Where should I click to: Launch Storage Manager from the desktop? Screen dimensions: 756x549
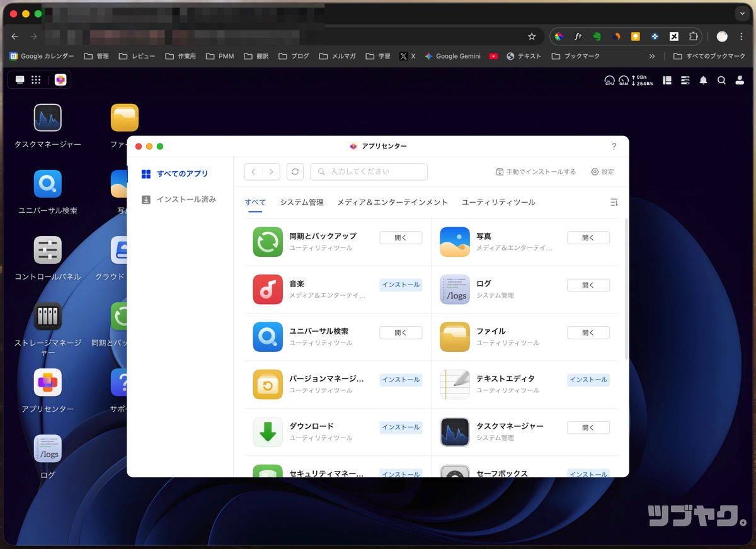pyautogui.click(x=48, y=316)
